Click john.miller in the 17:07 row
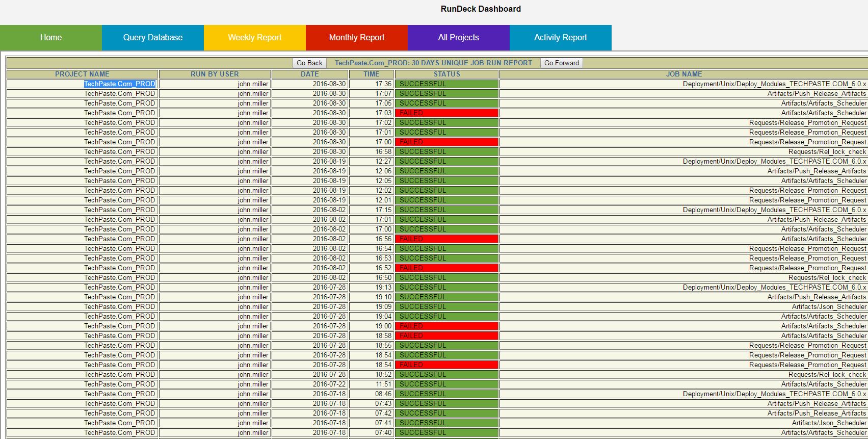868x439 pixels. point(253,94)
